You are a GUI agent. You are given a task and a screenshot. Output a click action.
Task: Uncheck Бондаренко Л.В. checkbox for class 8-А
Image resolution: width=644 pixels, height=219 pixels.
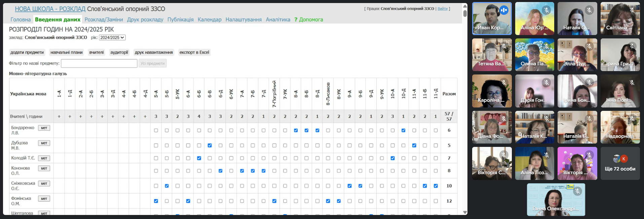pos(296,130)
